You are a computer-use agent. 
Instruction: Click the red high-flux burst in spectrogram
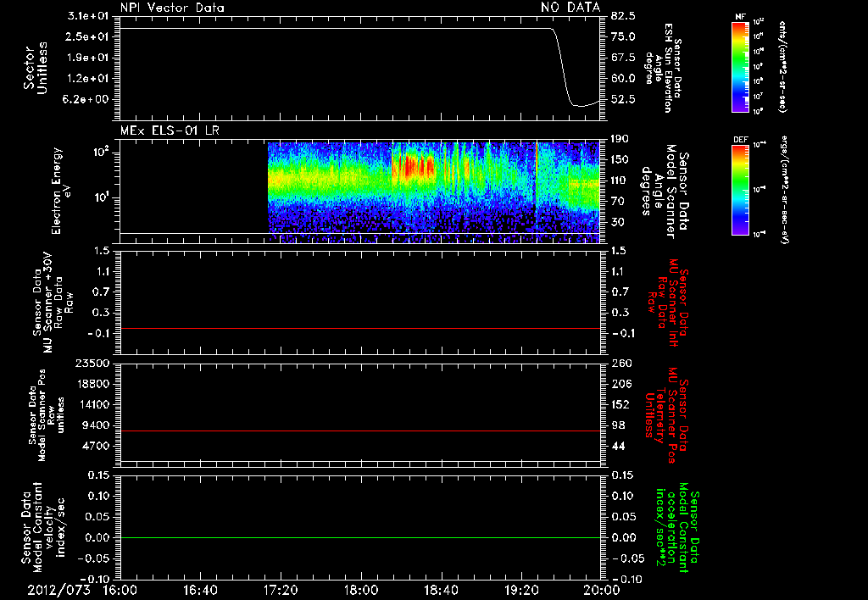tap(413, 166)
